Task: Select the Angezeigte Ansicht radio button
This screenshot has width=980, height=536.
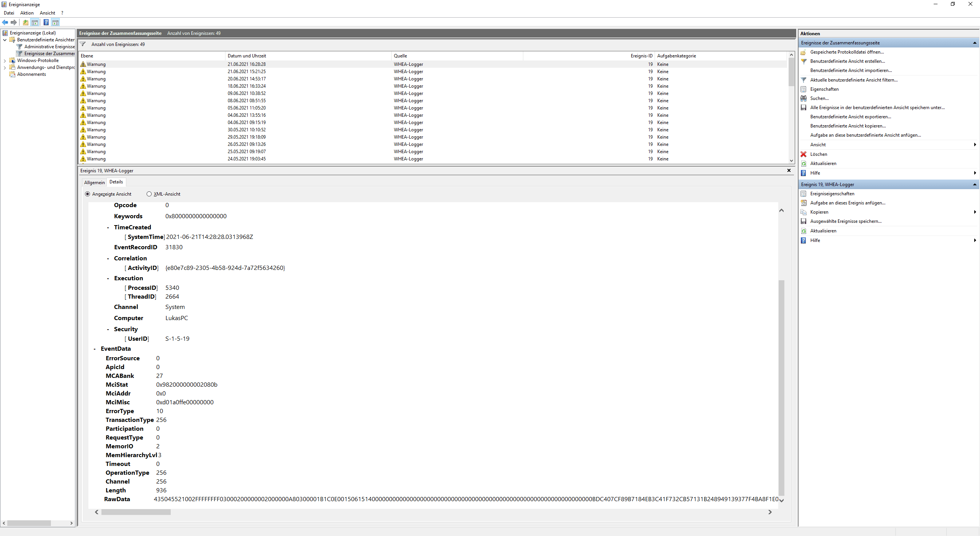Action: tap(88, 194)
